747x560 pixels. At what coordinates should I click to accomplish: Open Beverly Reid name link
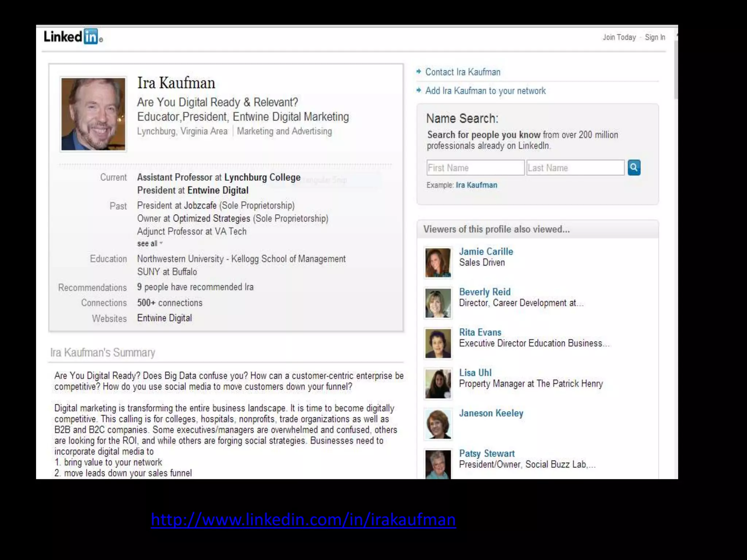485,292
